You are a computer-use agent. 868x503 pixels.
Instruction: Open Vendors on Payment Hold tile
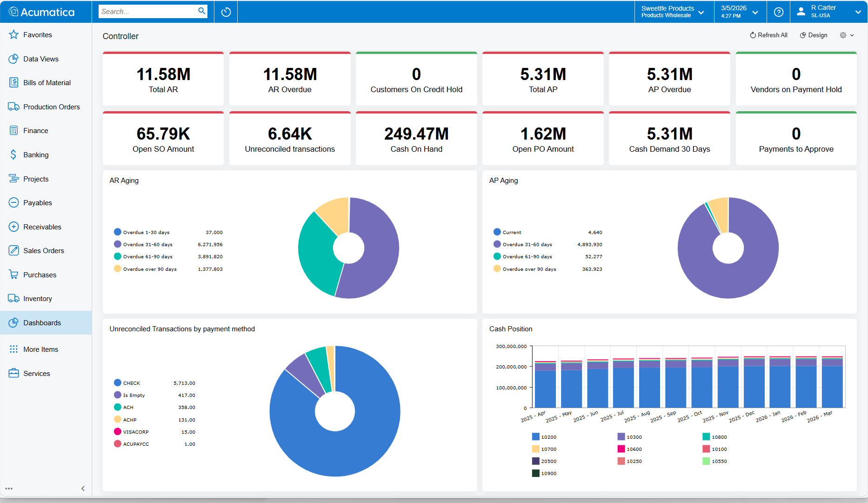(796, 79)
